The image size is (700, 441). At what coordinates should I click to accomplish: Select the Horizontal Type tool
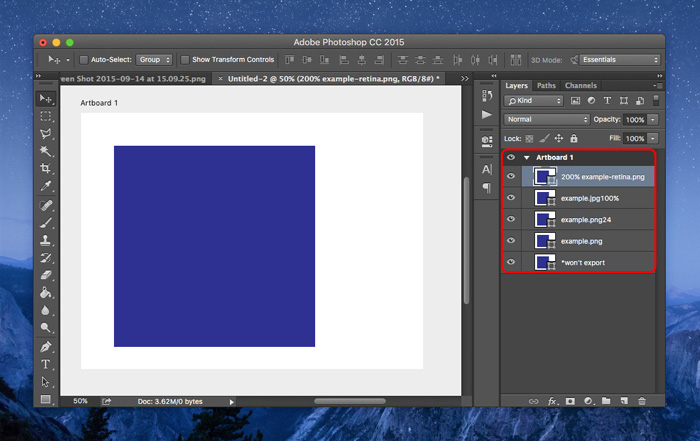(x=46, y=364)
